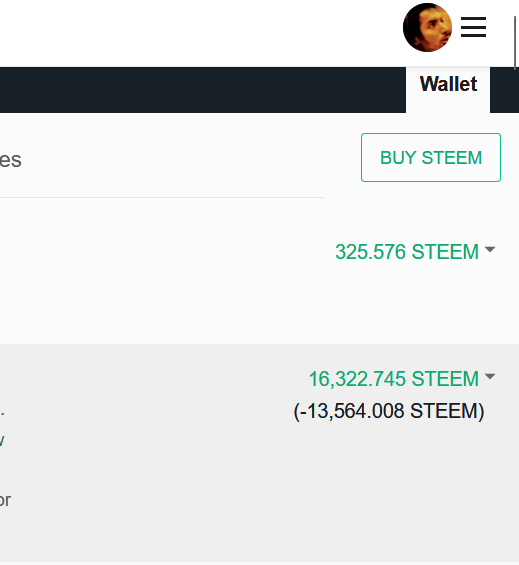The image size is (519, 565).
Task: Click the blank white header area beside the avatar
Action: [198, 32]
